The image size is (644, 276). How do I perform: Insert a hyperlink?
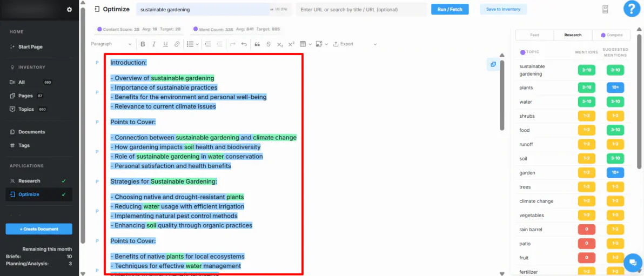[x=177, y=44]
